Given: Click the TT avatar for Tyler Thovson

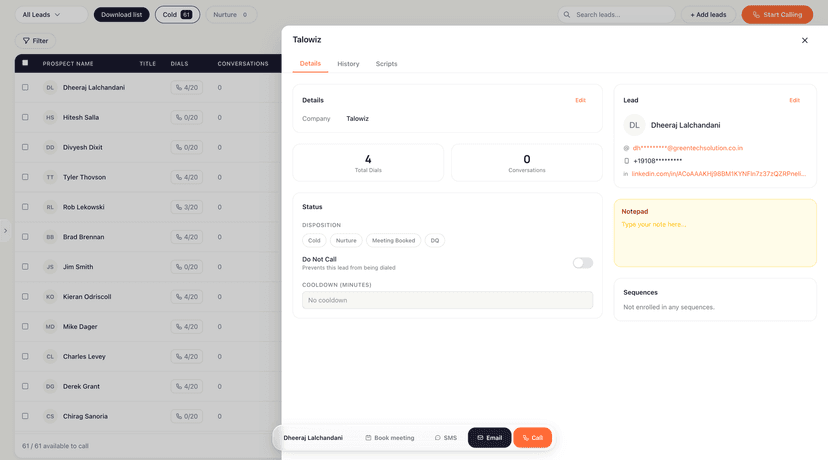Looking at the screenshot, I should coord(50,177).
